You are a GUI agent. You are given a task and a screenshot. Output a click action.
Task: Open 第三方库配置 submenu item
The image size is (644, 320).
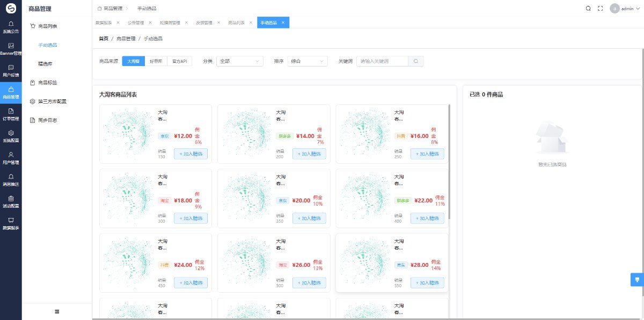pos(57,101)
